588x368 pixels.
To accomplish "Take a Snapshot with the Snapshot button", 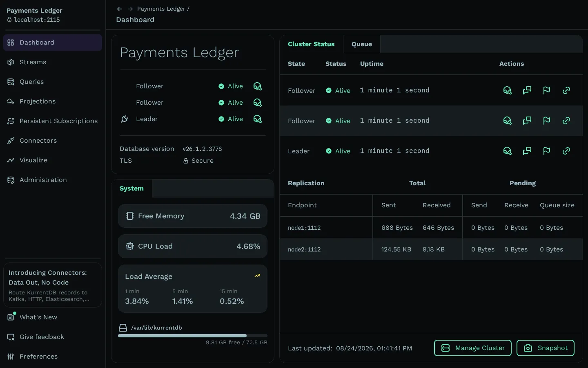I will [546, 348].
